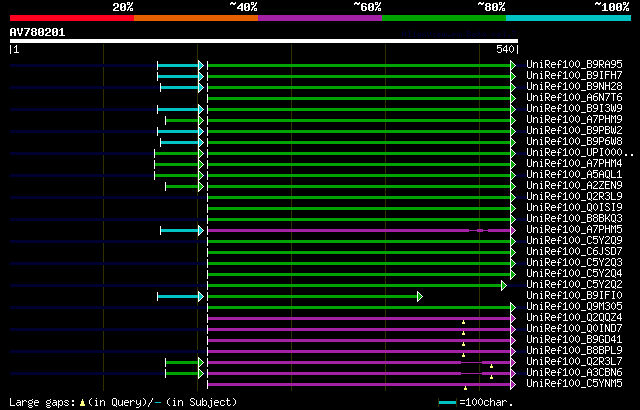640x410 pixels.
Task: Select the UniRef100_B9PBW2 label
Action: click(x=574, y=131)
